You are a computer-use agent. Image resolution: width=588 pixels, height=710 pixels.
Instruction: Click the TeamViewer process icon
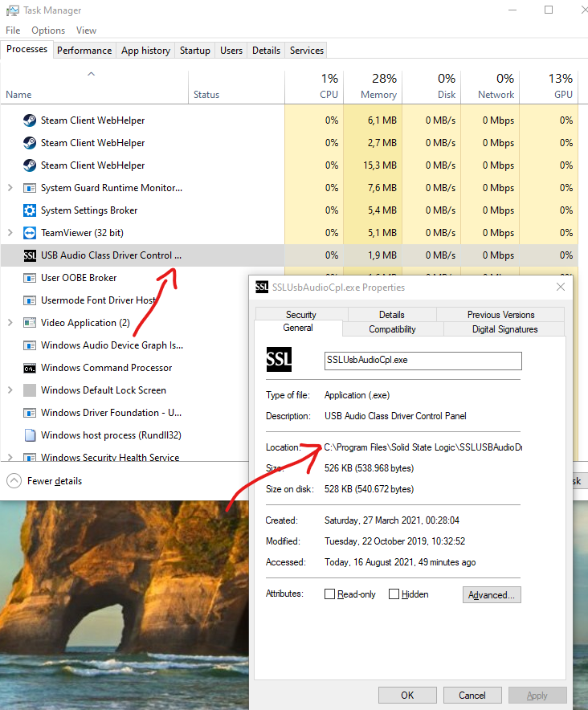[x=30, y=233]
